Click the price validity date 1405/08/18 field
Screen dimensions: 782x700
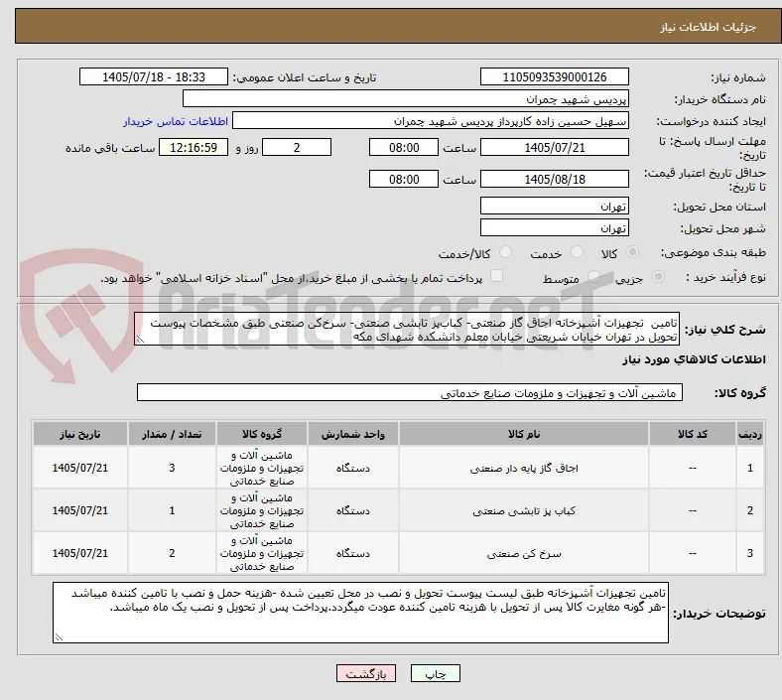pos(555,179)
